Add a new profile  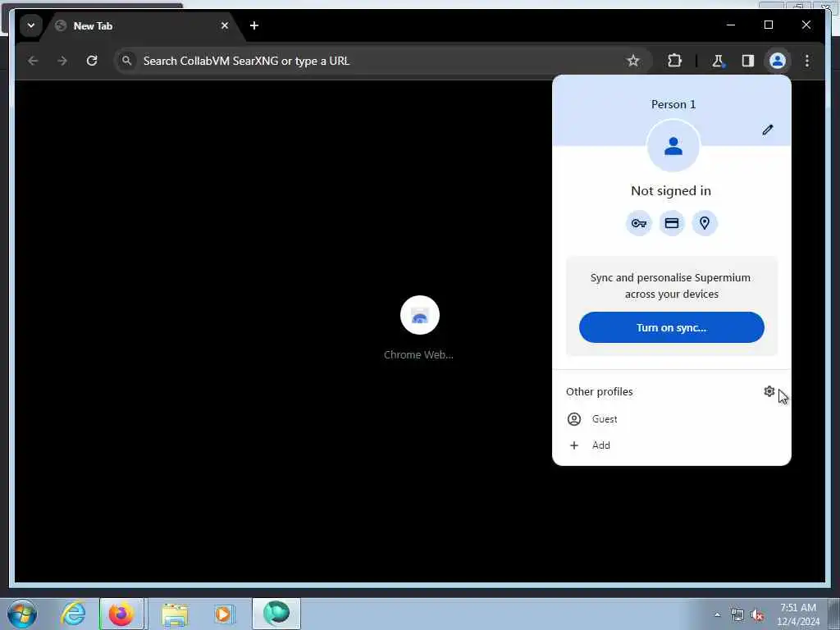(671, 445)
